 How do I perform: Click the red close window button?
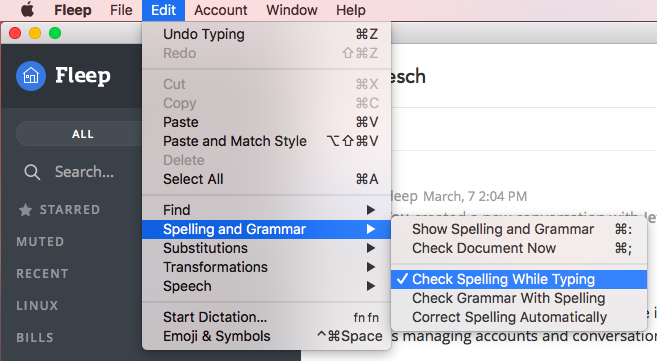tap(15, 33)
